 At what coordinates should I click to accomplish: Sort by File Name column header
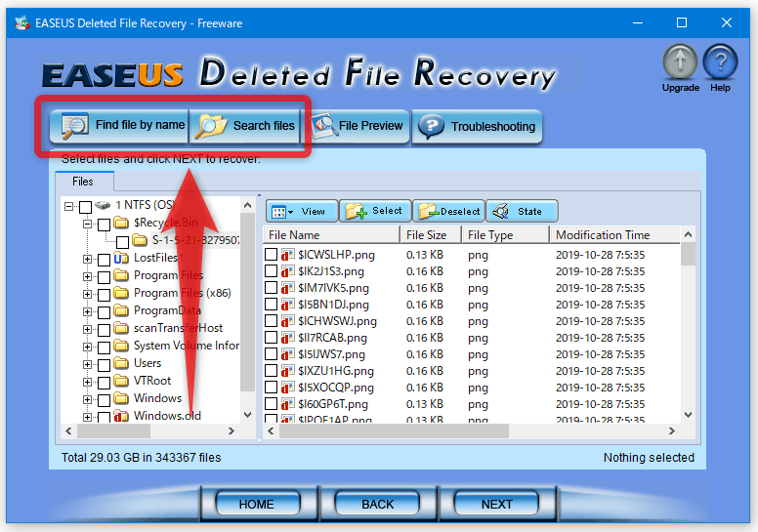point(332,235)
